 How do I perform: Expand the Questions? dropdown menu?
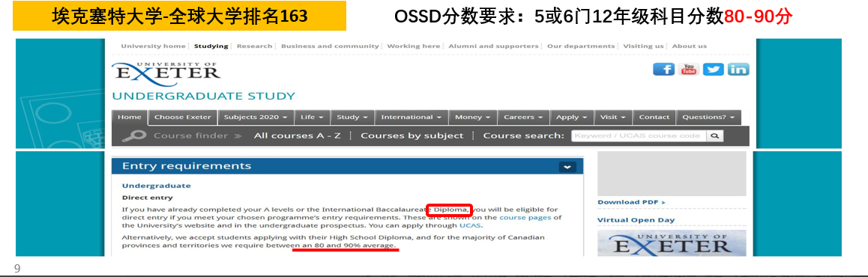click(x=709, y=118)
